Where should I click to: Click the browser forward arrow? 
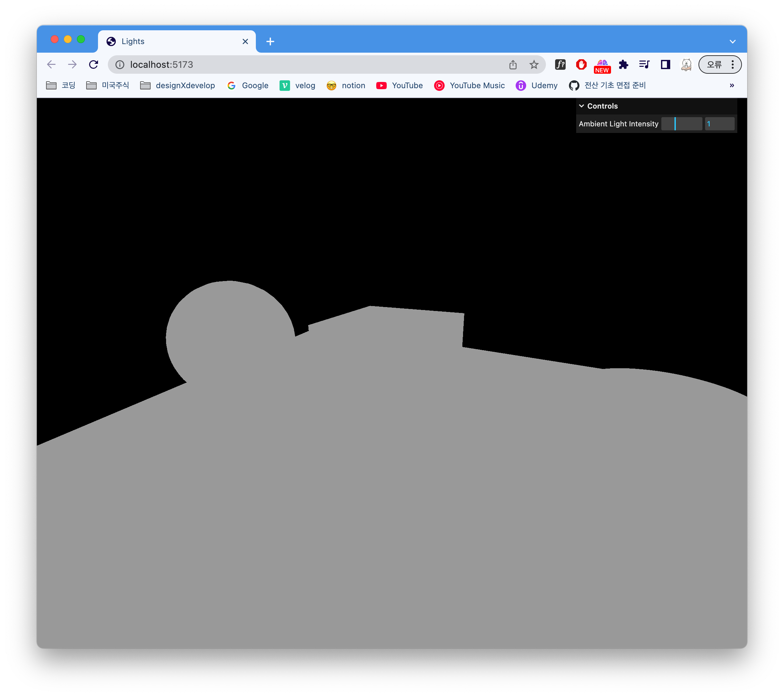point(72,65)
